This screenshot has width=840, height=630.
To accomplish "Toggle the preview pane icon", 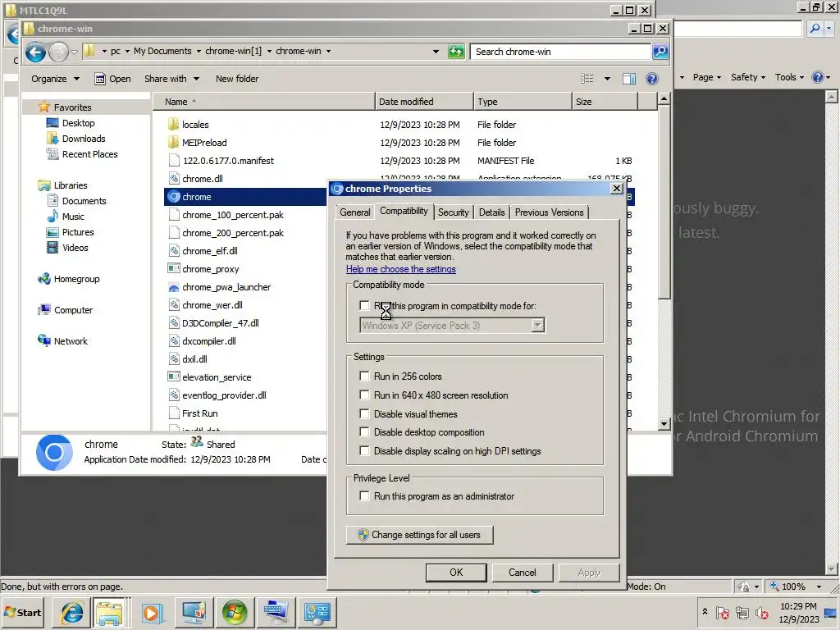I will click(x=629, y=79).
